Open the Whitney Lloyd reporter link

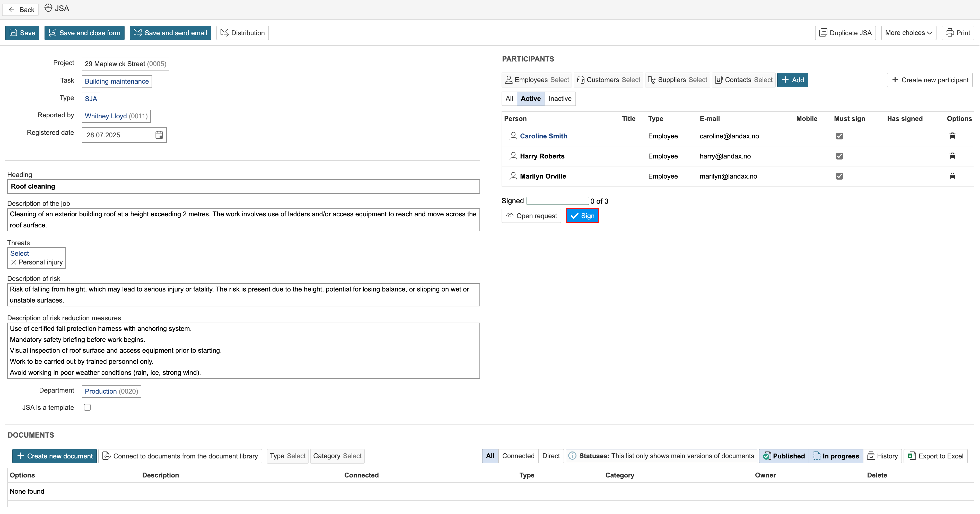point(106,116)
